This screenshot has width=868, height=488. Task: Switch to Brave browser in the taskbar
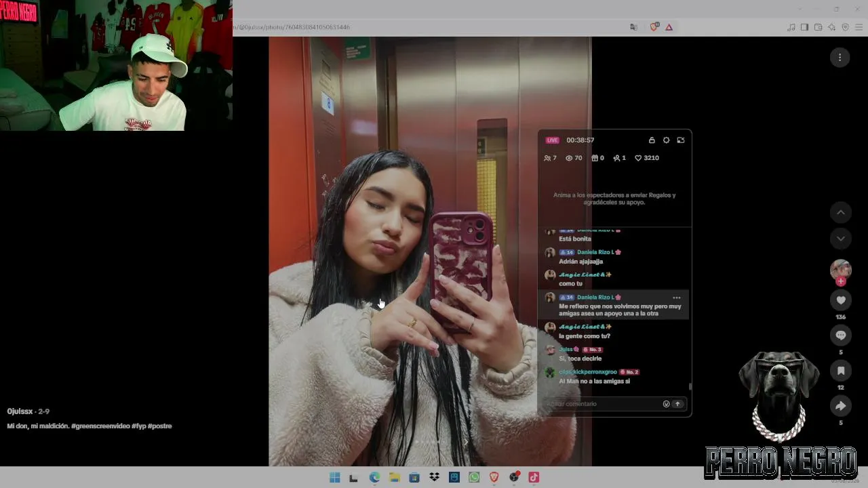[x=494, y=477]
